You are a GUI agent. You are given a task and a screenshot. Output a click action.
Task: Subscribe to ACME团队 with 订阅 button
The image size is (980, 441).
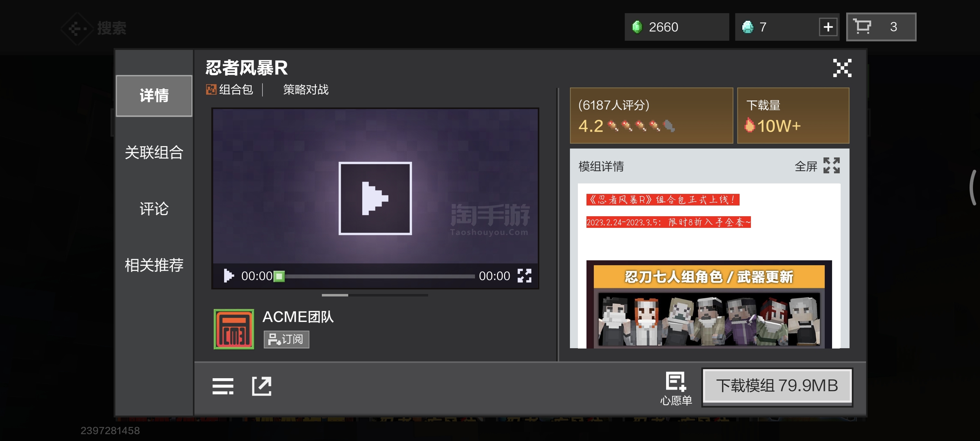286,339
